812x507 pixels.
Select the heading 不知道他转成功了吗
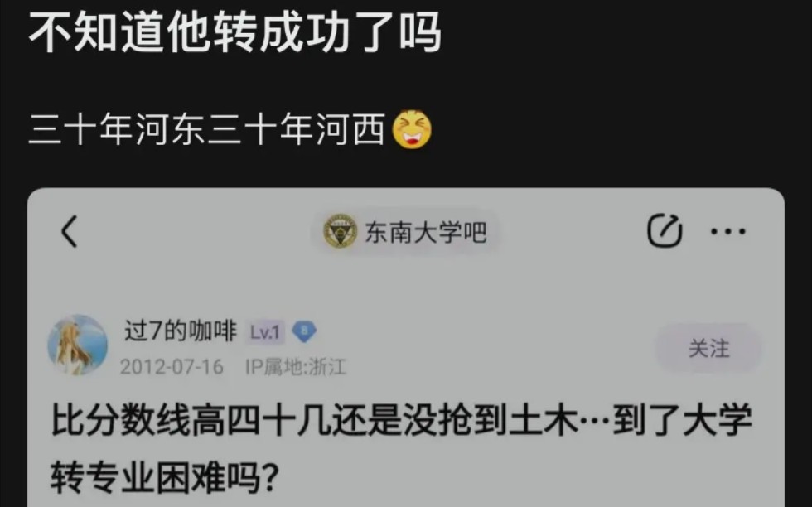coord(234,31)
